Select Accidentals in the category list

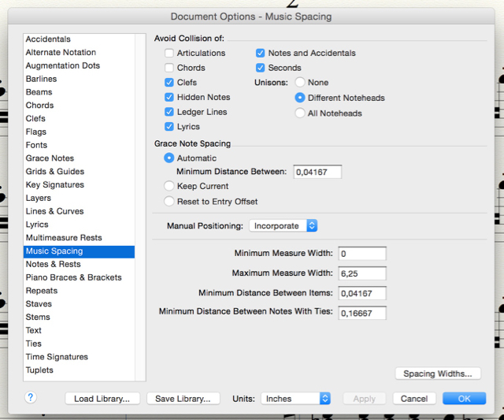48,39
